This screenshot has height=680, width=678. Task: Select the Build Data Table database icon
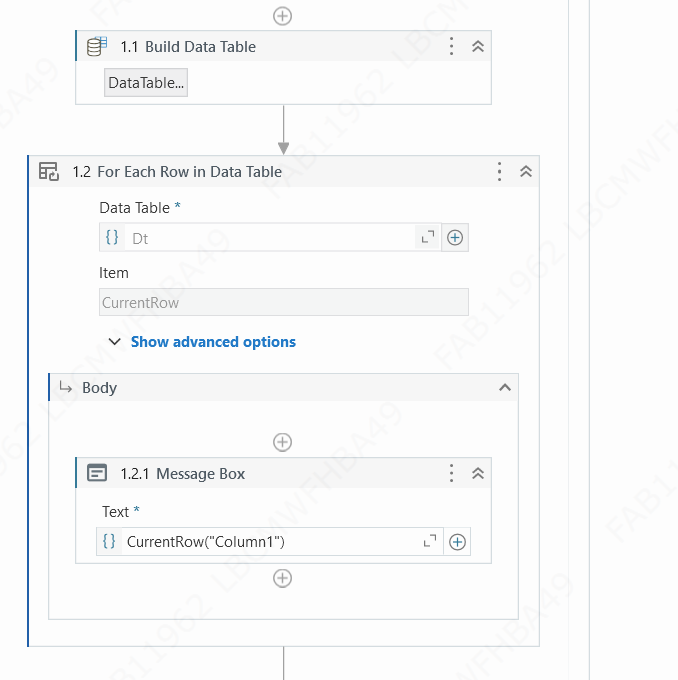pyautogui.click(x=97, y=46)
